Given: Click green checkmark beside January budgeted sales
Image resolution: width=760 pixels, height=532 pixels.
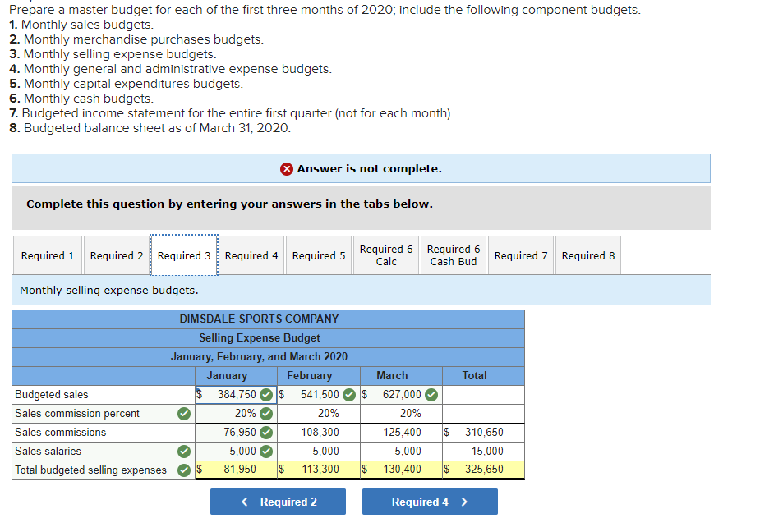Looking at the screenshot, I should (x=266, y=395).
